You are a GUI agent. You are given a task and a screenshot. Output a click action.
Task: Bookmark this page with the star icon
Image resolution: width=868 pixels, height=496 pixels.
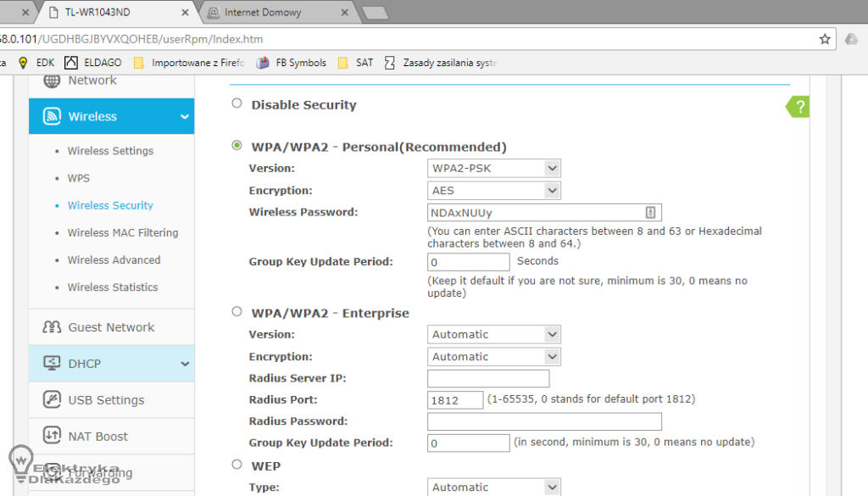click(x=824, y=39)
